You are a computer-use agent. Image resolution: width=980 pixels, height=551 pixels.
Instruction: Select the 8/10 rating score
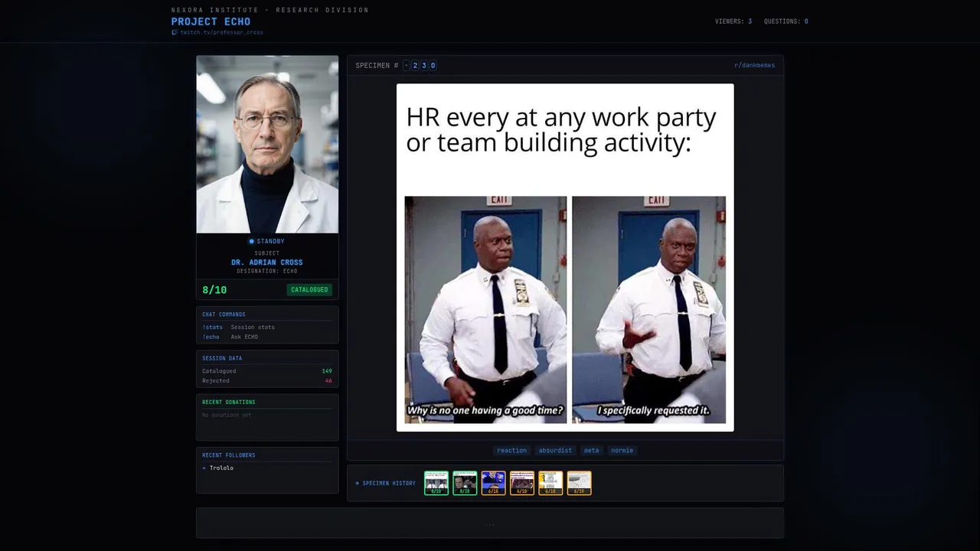tap(214, 290)
